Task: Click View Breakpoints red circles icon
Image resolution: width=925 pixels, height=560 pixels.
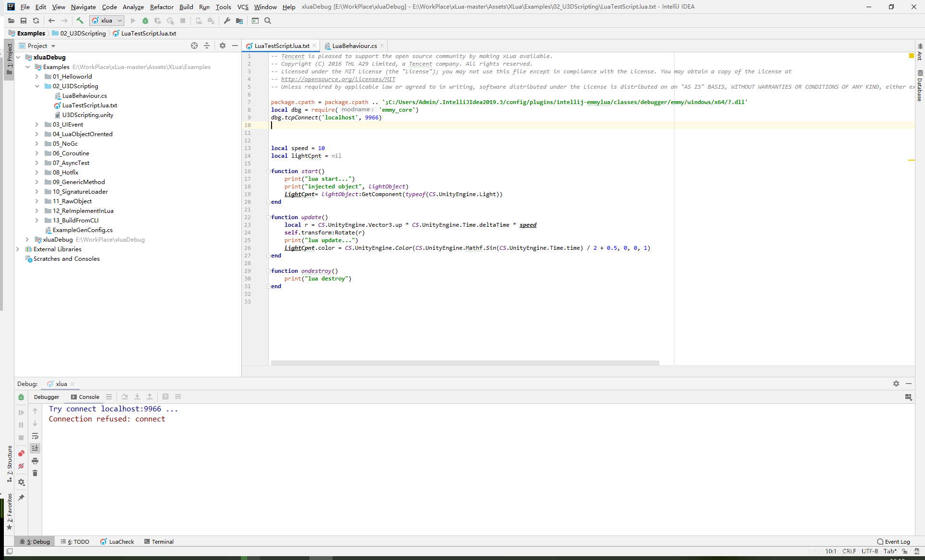Action: click(x=21, y=454)
